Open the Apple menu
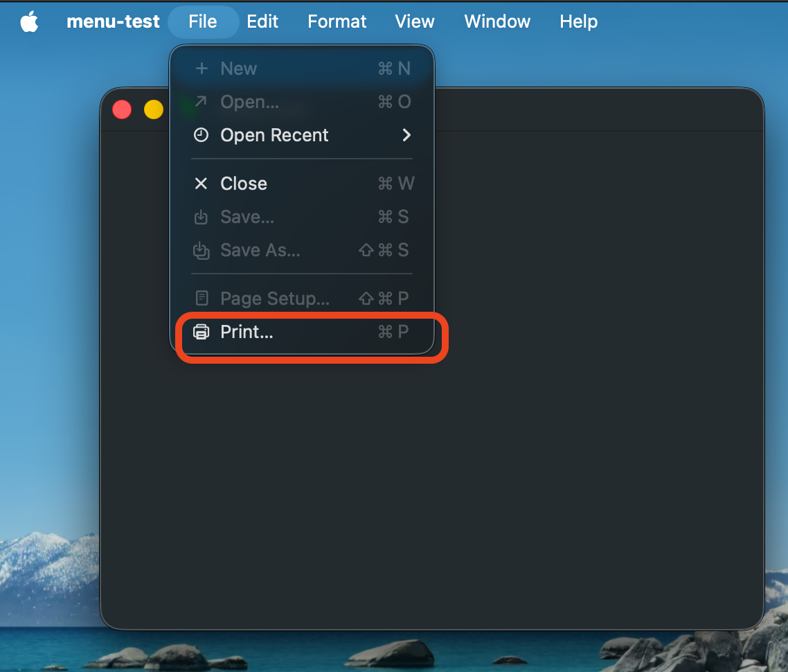 coord(29,21)
